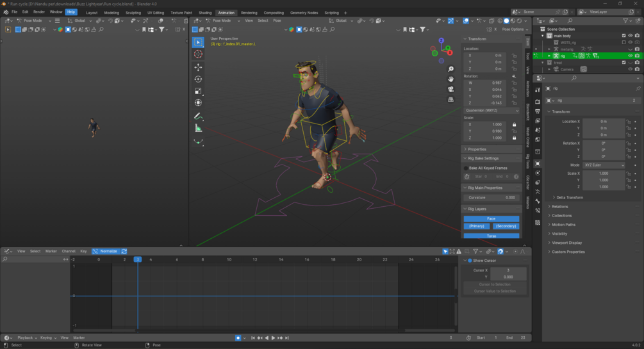Screen dimensions: 644x349
Task: Hide the rig object in outliner
Action: 631,56
